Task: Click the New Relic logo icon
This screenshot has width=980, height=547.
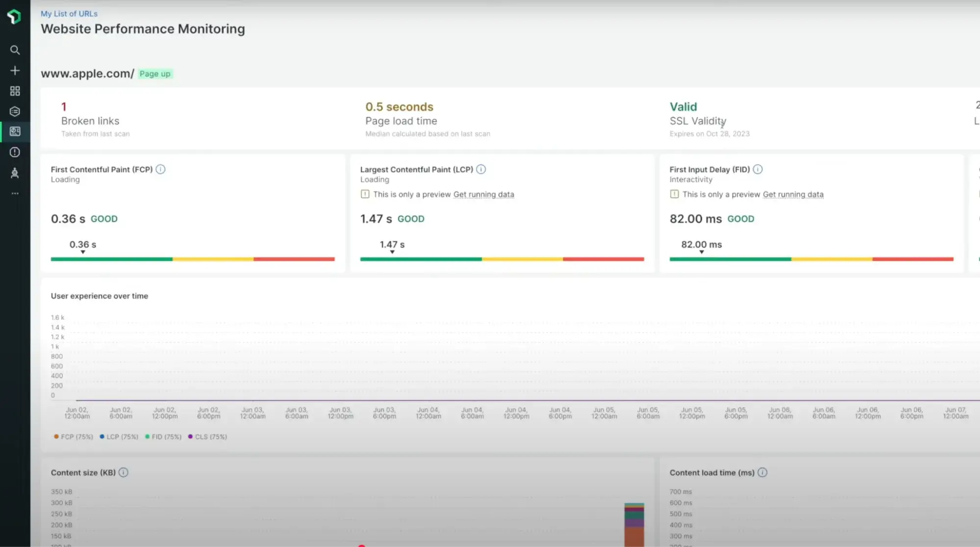Action: [14, 17]
